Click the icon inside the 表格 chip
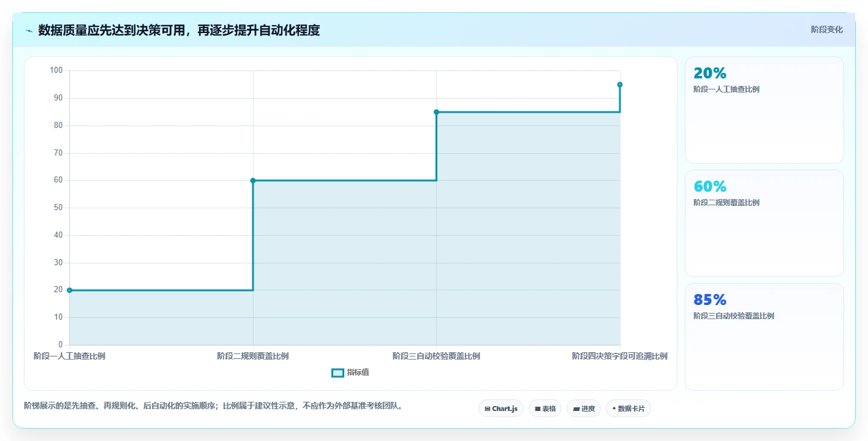This screenshot has height=441, width=868. click(538, 409)
